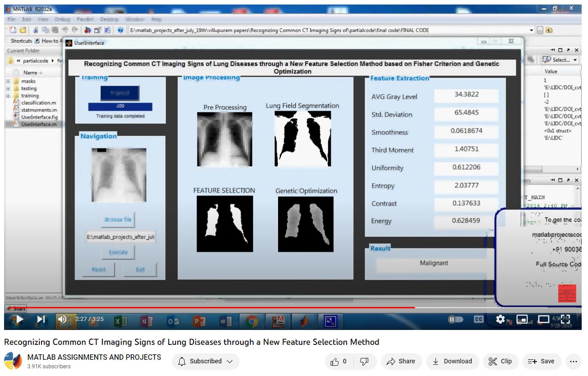The height and width of the screenshot is (376, 588).
Task: Click the channel avatar picture
Action: pos(13,361)
